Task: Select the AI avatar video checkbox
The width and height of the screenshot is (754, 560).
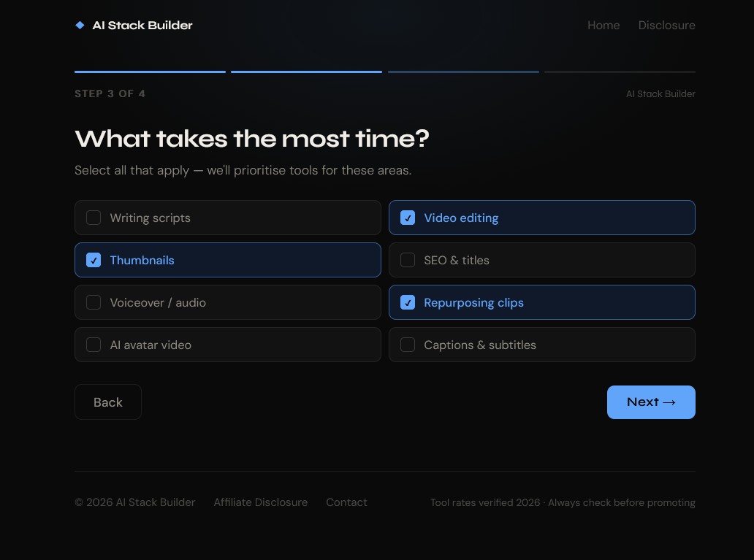Action: point(94,345)
